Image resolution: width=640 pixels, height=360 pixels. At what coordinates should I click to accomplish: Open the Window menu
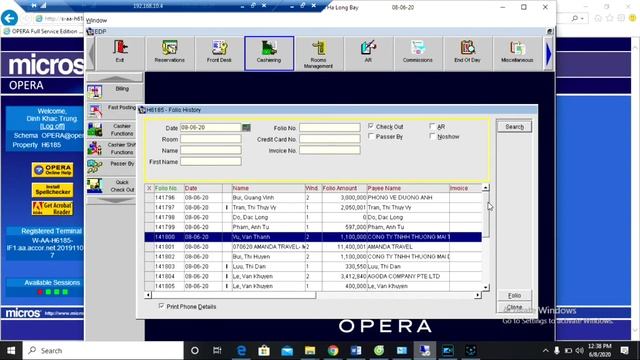tap(97, 20)
